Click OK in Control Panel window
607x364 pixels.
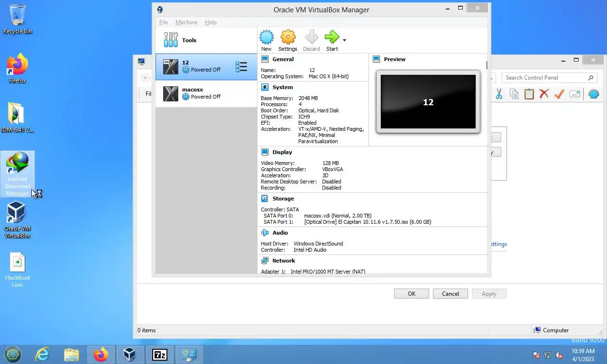412,294
